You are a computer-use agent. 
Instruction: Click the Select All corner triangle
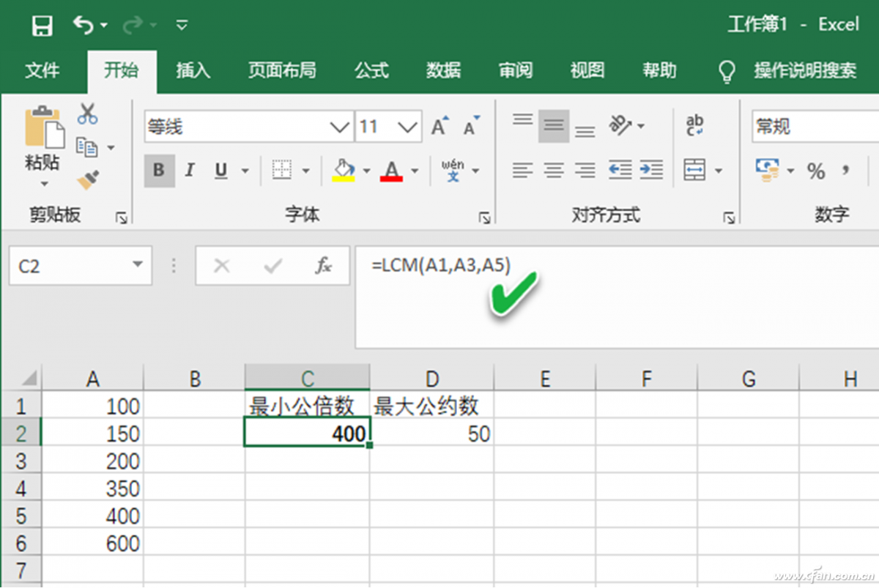click(28, 378)
